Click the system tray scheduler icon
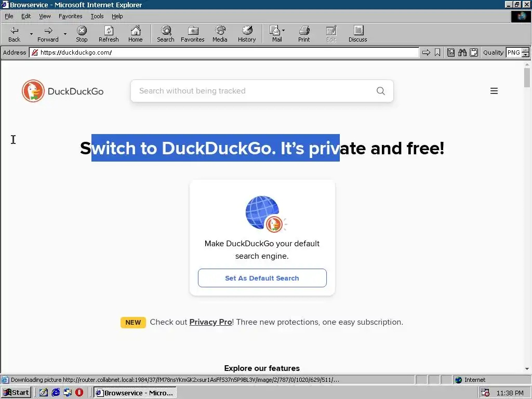The height and width of the screenshot is (399, 532). pyautogui.click(x=485, y=393)
